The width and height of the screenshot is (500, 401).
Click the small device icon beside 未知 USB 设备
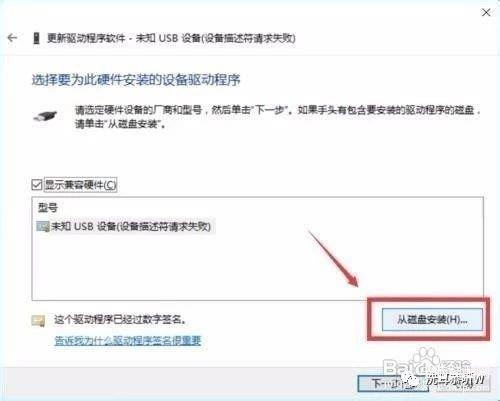[43, 227]
